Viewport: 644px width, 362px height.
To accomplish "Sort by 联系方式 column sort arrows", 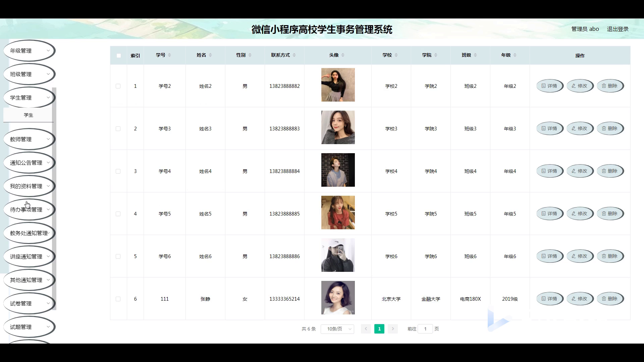I will 294,55.
